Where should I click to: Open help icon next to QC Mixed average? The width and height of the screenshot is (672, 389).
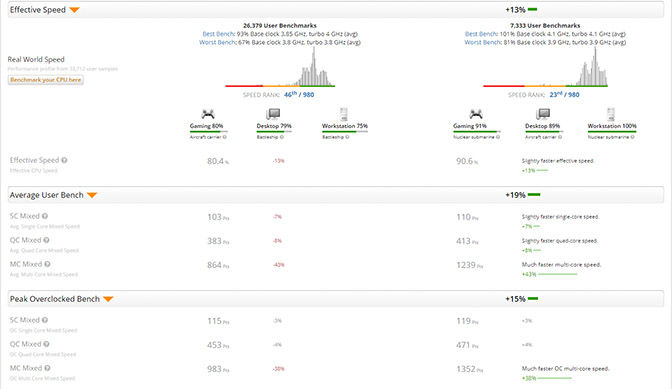tap(46, 240)
